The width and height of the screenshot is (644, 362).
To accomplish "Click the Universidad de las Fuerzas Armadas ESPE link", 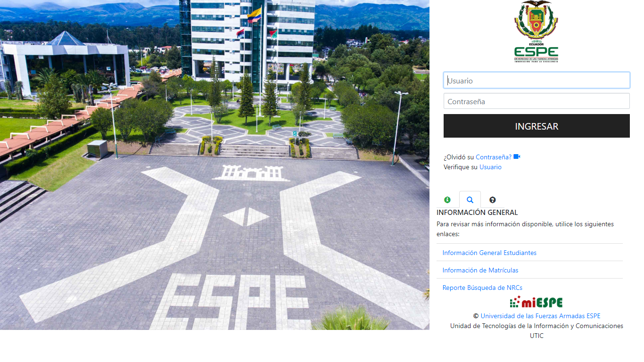I will pos(540,316).
